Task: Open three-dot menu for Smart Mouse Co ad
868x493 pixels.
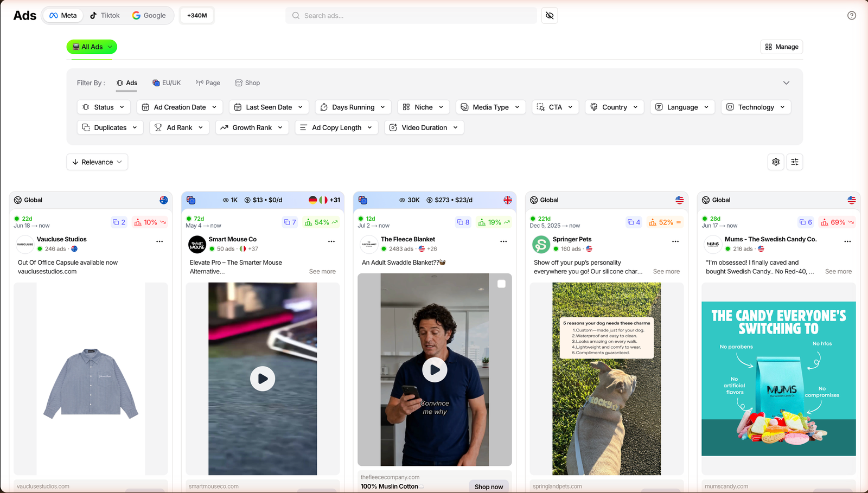Action: 331,241
